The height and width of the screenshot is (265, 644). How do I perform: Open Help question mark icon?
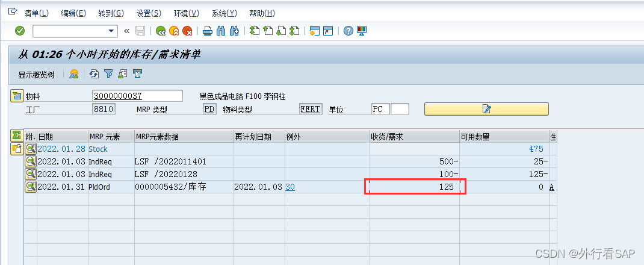348,31
